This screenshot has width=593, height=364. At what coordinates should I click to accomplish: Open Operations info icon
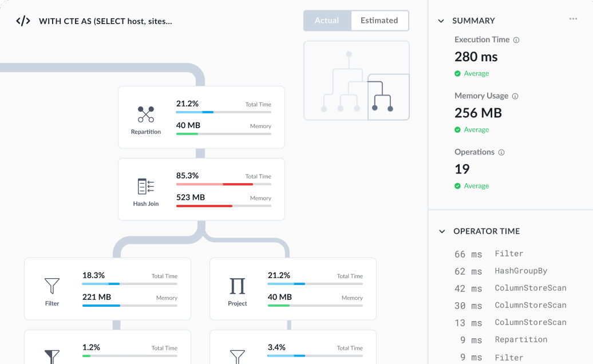point(501,153)
